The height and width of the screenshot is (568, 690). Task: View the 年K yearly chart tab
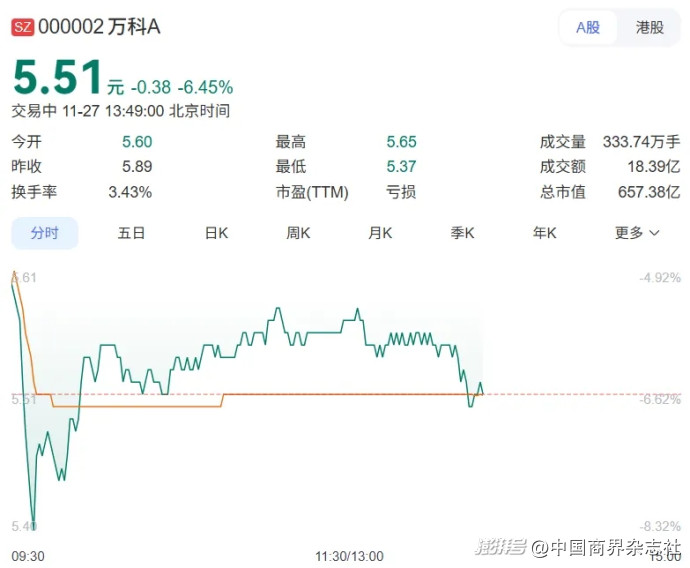coord(544,233)
